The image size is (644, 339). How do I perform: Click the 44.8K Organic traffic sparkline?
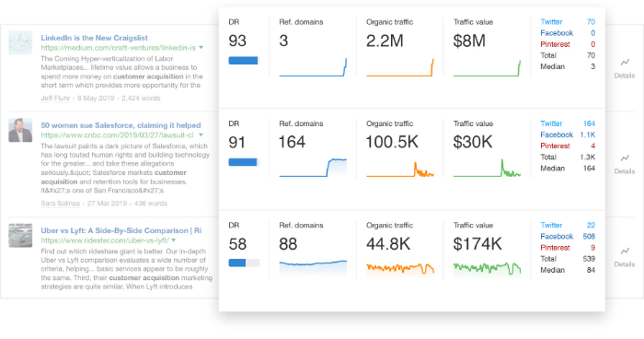pos(400,268)
